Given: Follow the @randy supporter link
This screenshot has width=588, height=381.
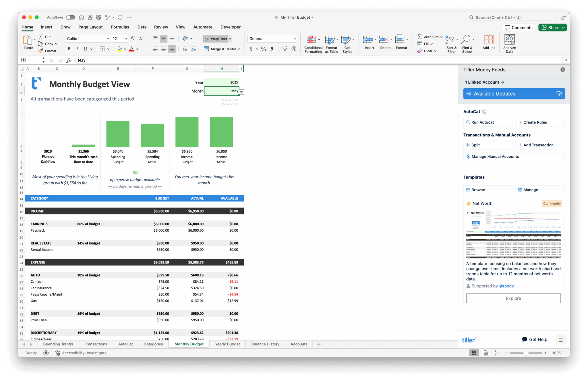Looking at the screenshot, I should click(x=507, y=286).
